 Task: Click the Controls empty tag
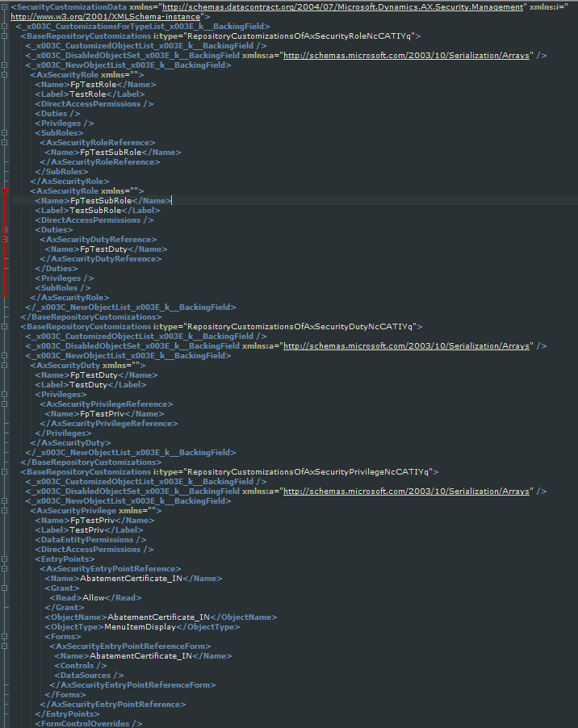[x=80, y=665]
